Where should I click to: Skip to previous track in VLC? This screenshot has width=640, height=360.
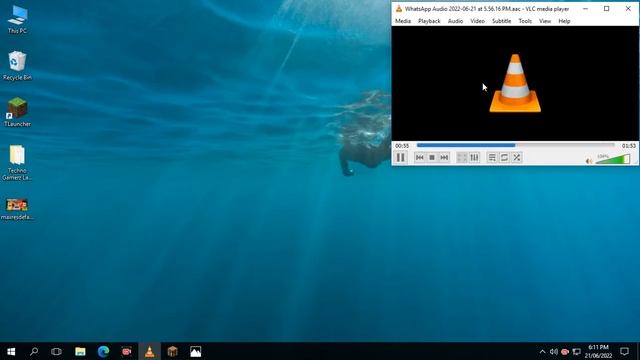(420, 158)
